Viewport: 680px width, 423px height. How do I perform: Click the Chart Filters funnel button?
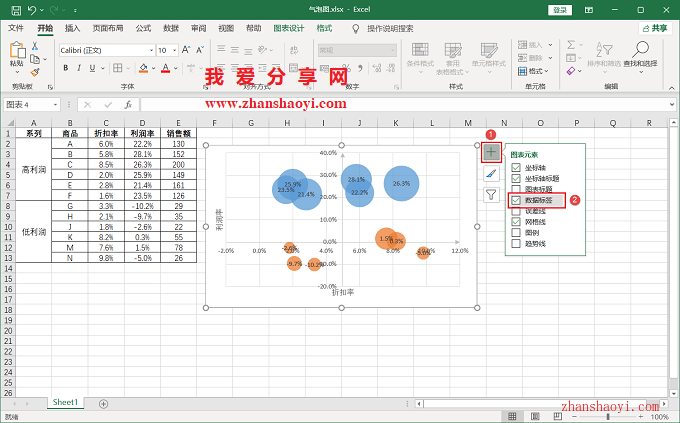[491, 195]
